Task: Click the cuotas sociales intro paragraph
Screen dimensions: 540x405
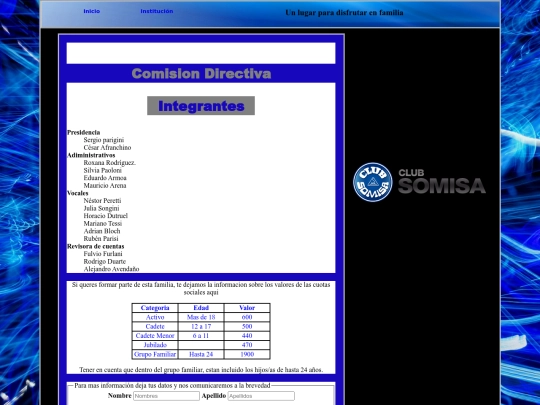Action: click(x=201, y=289)
